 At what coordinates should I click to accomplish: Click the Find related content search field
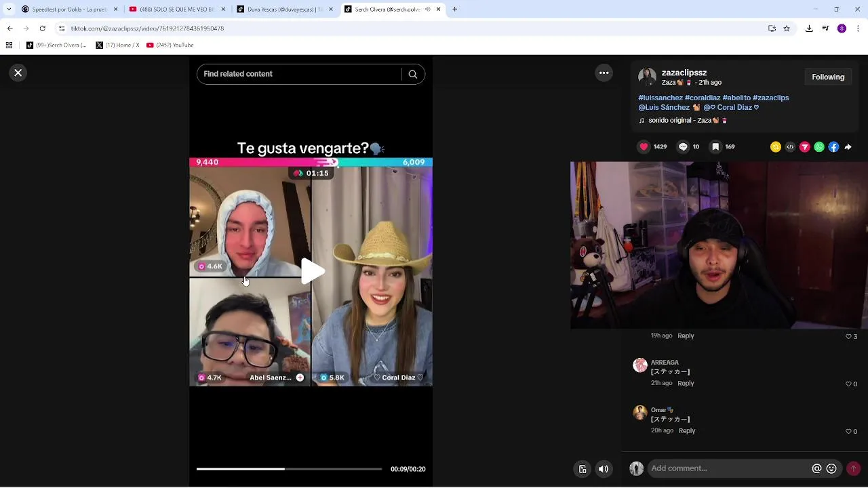coord(299,74)
